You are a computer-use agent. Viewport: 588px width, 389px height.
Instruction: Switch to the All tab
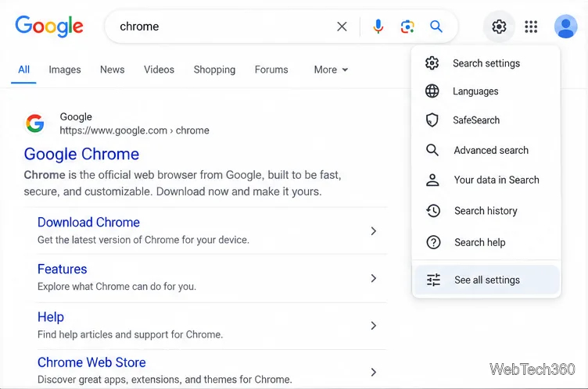tap(23, 70)
